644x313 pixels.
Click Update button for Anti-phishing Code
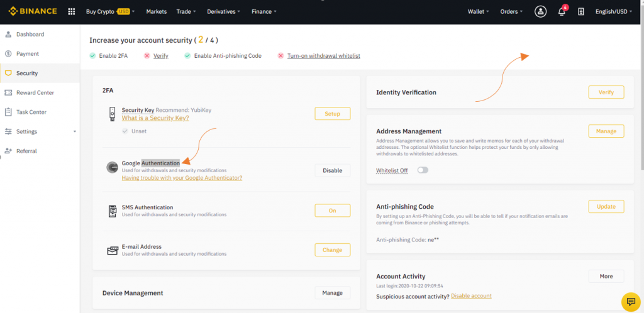(606, 206)
